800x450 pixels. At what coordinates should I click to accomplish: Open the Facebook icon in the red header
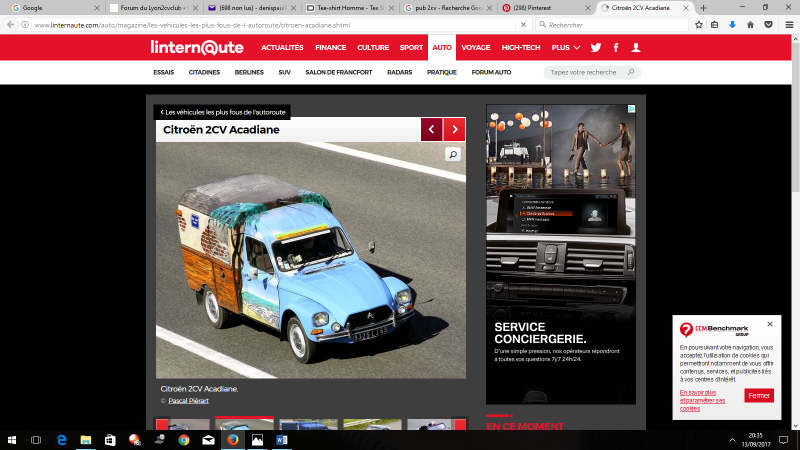pyautogui.click(x=616, y=47)
